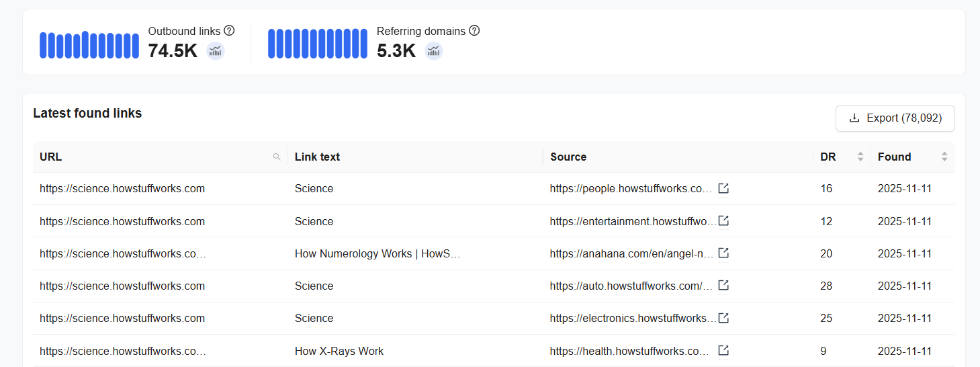The image size is (980, 367).
Task: Open external link for entertainment.howstuffworks source
Action: [x=723, y=221]
